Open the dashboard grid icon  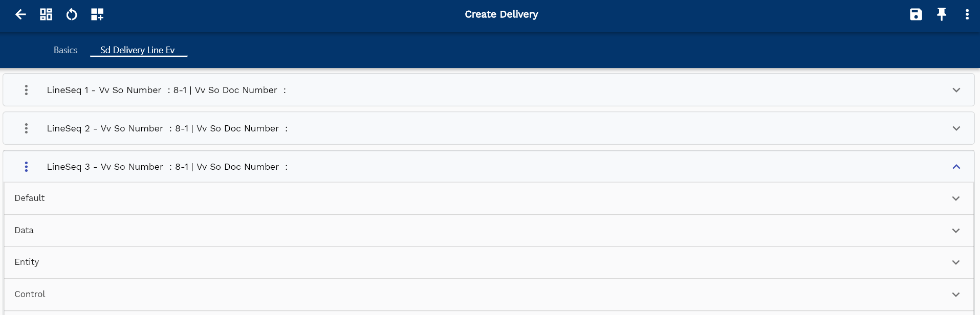[46, 14]
